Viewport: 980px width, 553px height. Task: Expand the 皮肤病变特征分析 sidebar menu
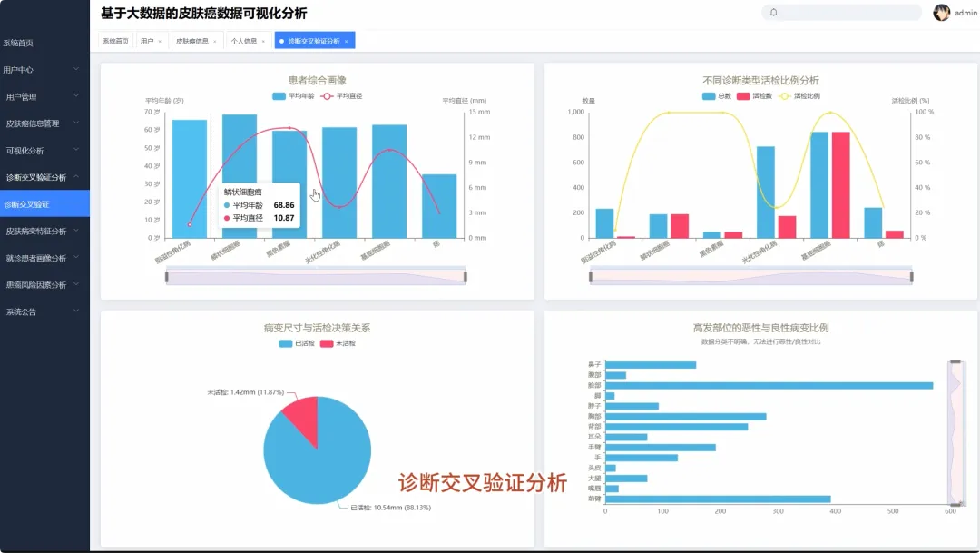pos(45,231)
